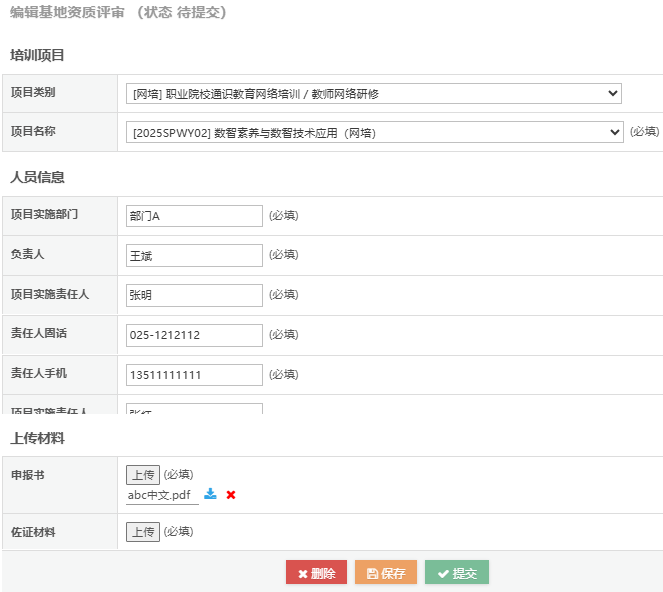Click the input field containing 张明
Viewport: 663px width, 592px height.
pyautogui.click(x=194, y=295)
